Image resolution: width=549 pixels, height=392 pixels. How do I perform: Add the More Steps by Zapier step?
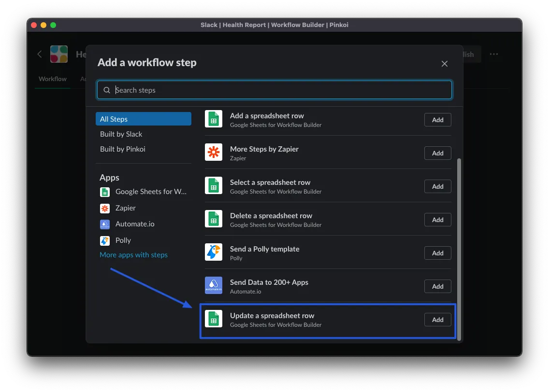coord(437,153)
